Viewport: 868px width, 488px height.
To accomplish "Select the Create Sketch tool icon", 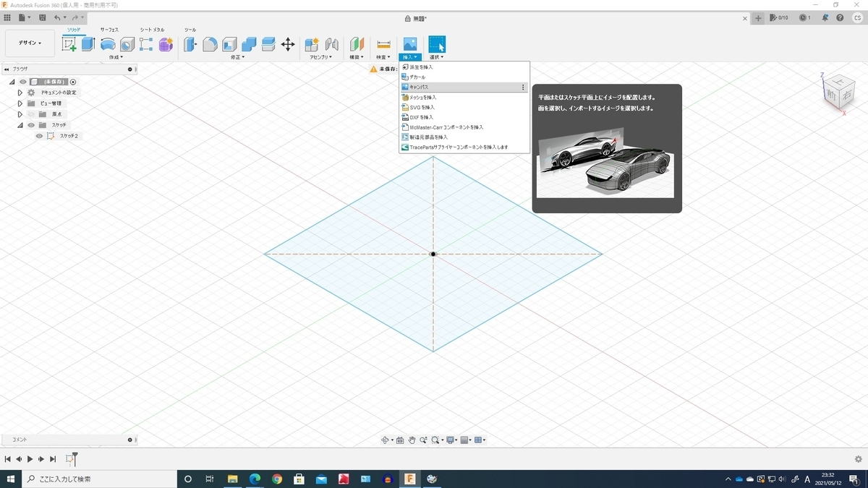I will coord(69,44).
